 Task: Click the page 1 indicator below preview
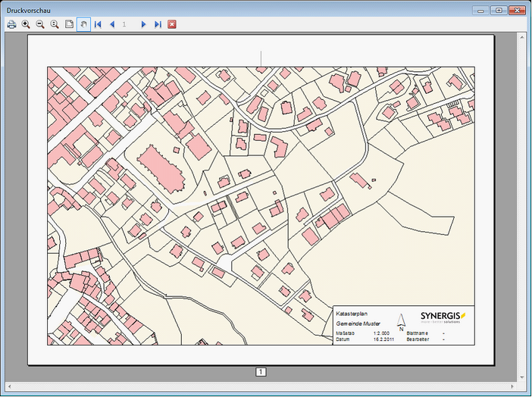coord(261,372)
